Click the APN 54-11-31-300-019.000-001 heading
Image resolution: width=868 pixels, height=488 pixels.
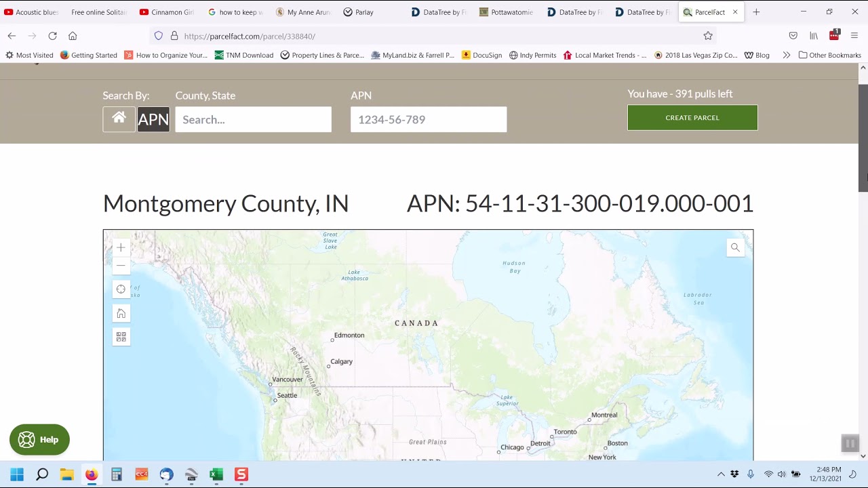[x=580, y=203]
